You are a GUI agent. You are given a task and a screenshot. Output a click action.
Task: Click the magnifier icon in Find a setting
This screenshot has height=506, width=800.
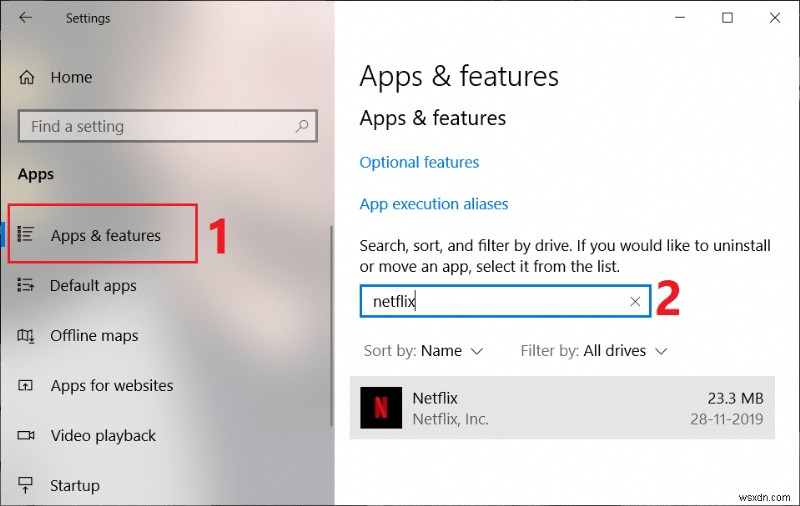pos(302,125)
